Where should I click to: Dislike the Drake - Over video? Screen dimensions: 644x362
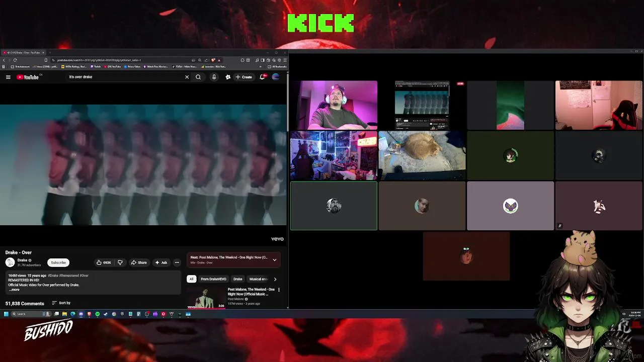(x=120, y=262)
